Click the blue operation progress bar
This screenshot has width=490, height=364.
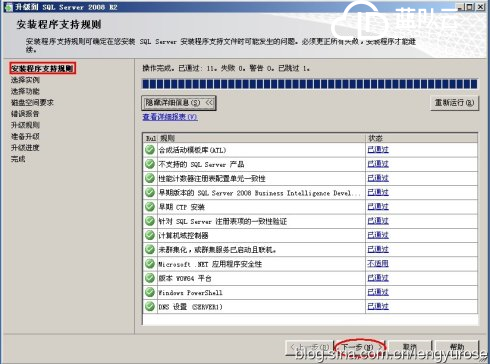click(x=310, y=84)
